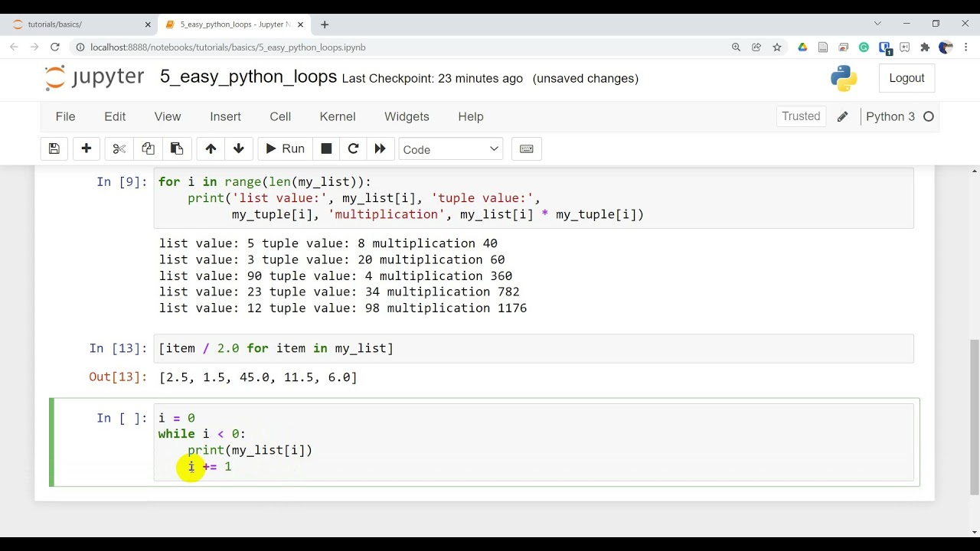Click the Grammarly extension icon
980x551 pixels.
pos(864,47)
